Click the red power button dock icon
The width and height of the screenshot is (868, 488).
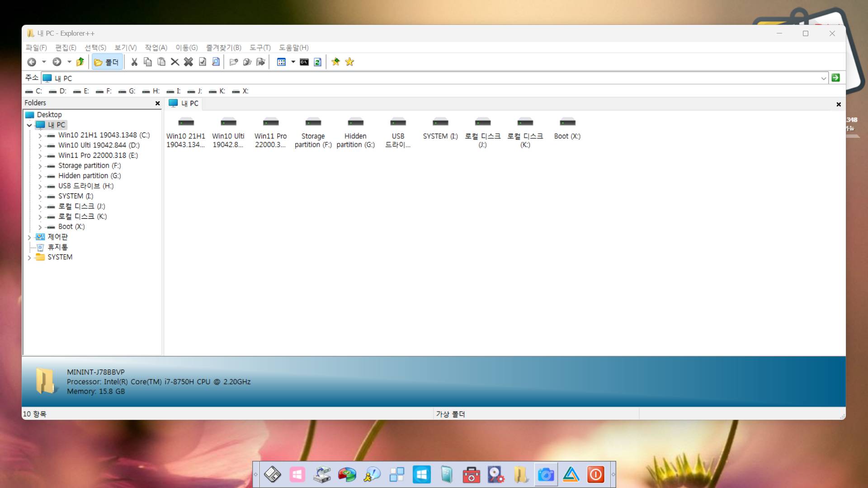(x=596, y=474)
